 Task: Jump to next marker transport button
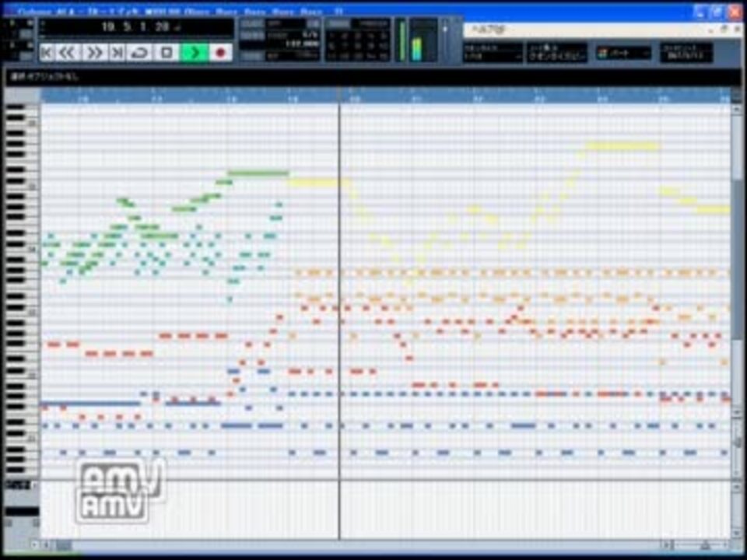(x=117, y=52)
